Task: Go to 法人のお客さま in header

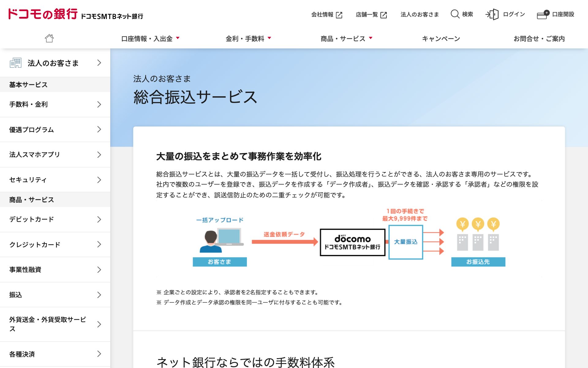Action: (420, 14)
